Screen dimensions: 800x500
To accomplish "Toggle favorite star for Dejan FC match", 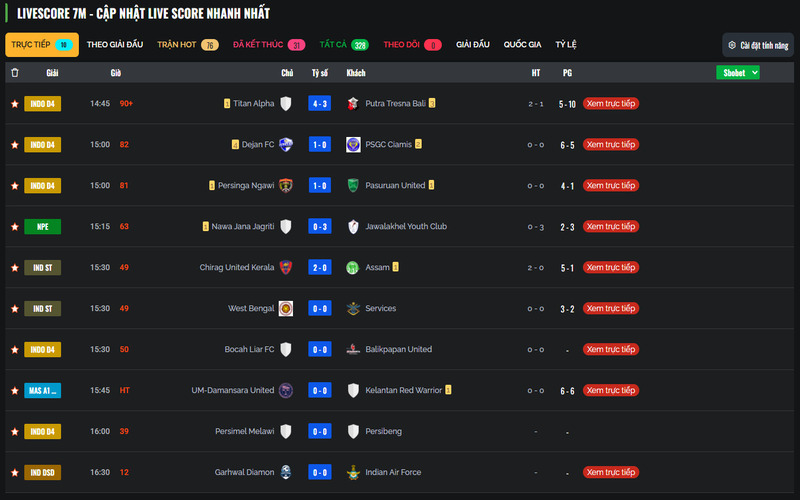I will coord(14,145).
